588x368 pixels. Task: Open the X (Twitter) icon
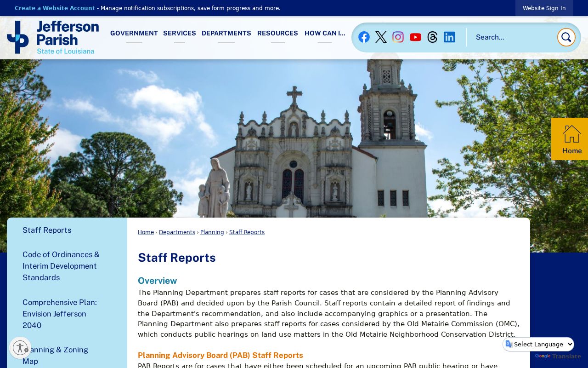(381, 37)
